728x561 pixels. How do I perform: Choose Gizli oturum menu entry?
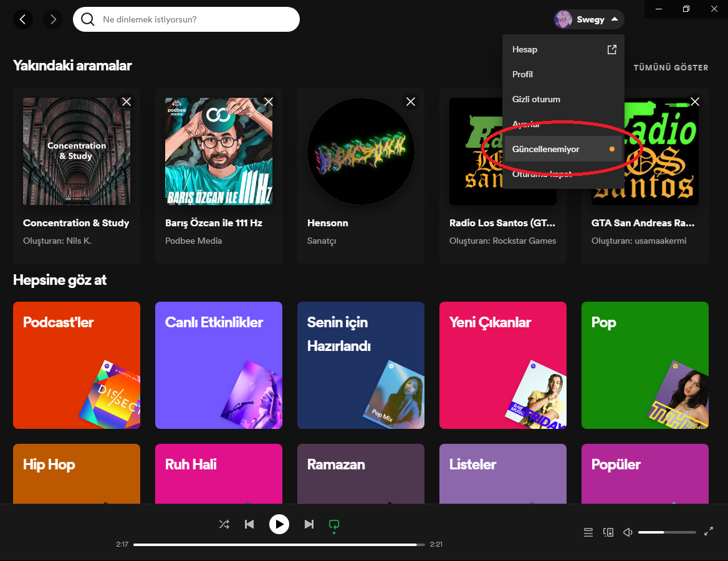563,99
